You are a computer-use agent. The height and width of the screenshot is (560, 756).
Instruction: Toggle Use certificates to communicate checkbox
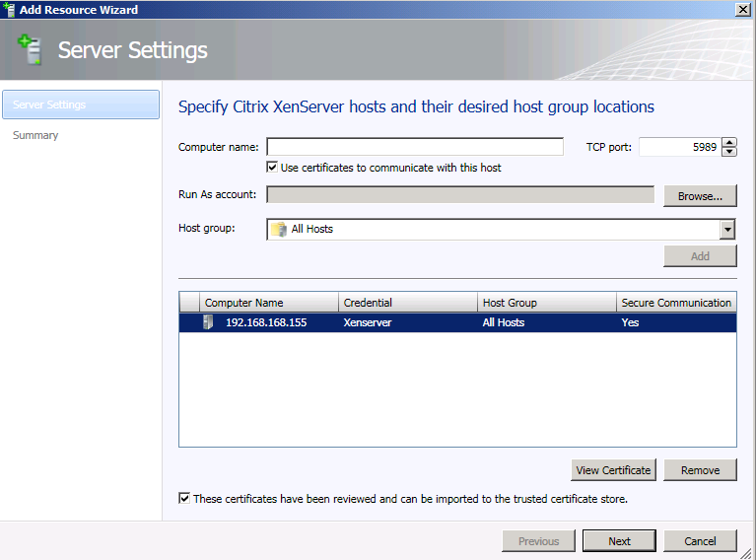coord(272,168)
